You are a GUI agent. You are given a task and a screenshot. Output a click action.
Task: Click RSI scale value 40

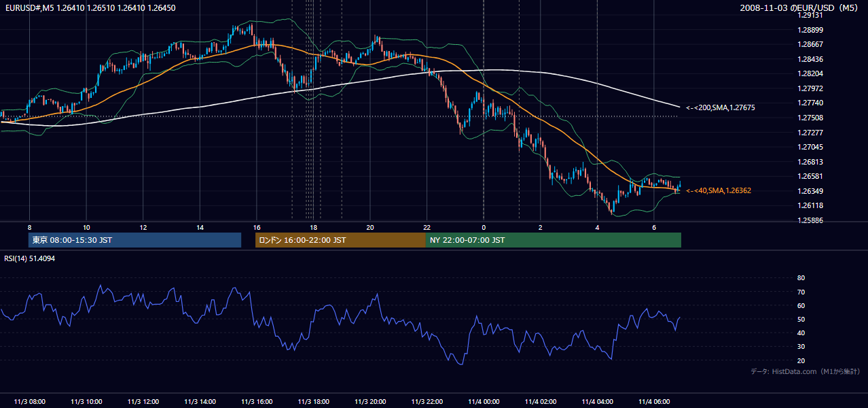click(x=801, y=333)
